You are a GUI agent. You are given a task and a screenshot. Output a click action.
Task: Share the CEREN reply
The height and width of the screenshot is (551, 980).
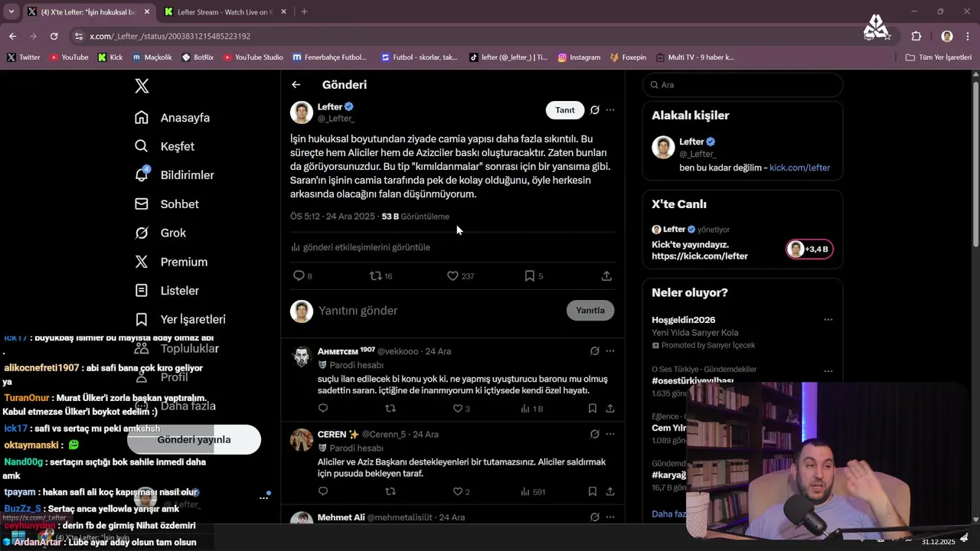(610, 491)
